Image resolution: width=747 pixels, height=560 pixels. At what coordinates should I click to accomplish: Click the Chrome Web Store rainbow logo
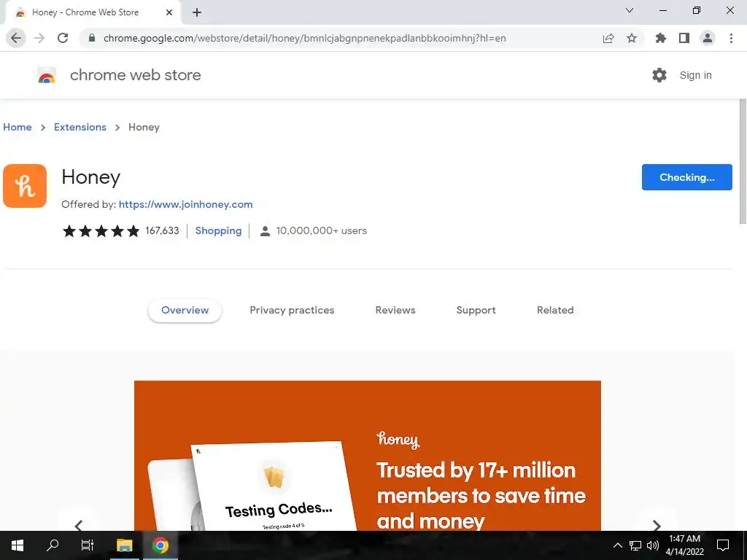click(47, 75)
